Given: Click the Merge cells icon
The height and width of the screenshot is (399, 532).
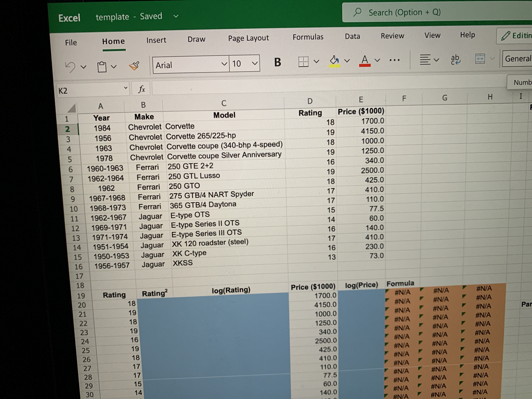Looking at the screenshot, I should pyautogui.click(x=480, y=59).
